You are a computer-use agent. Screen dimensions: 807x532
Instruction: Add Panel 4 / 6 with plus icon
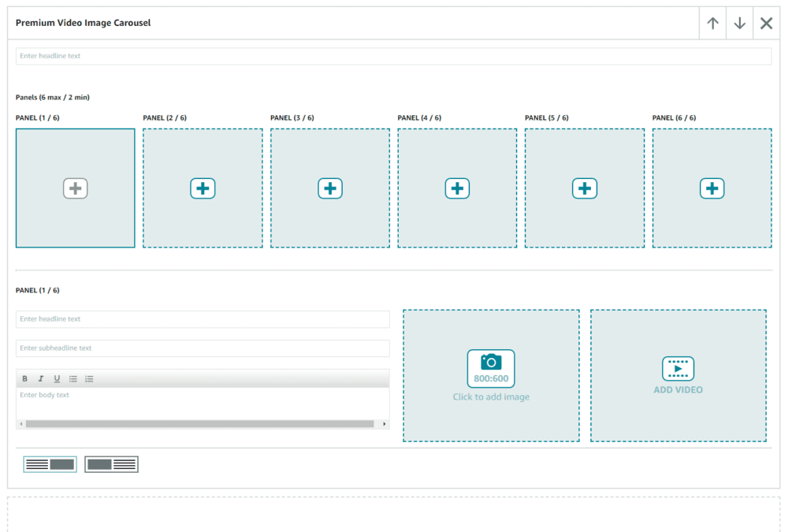tap(457, 188)
